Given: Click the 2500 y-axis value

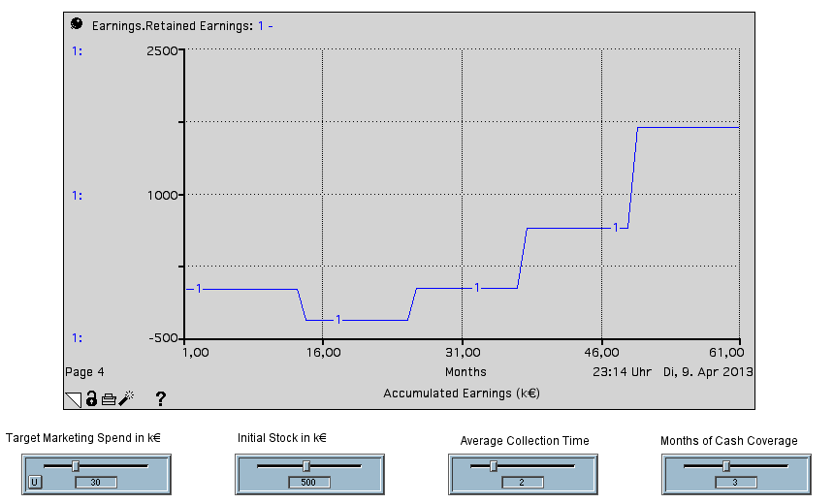Looking at the screenshot, I should click(x=162, y=51).
